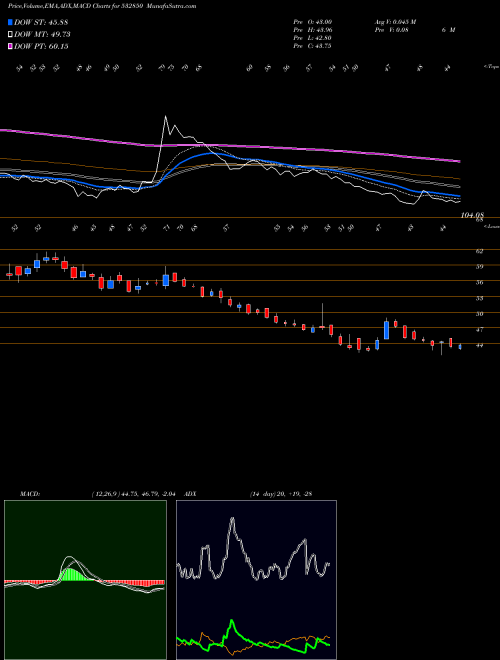Click the 'Pre C: 43.75' value

[312, 46]
